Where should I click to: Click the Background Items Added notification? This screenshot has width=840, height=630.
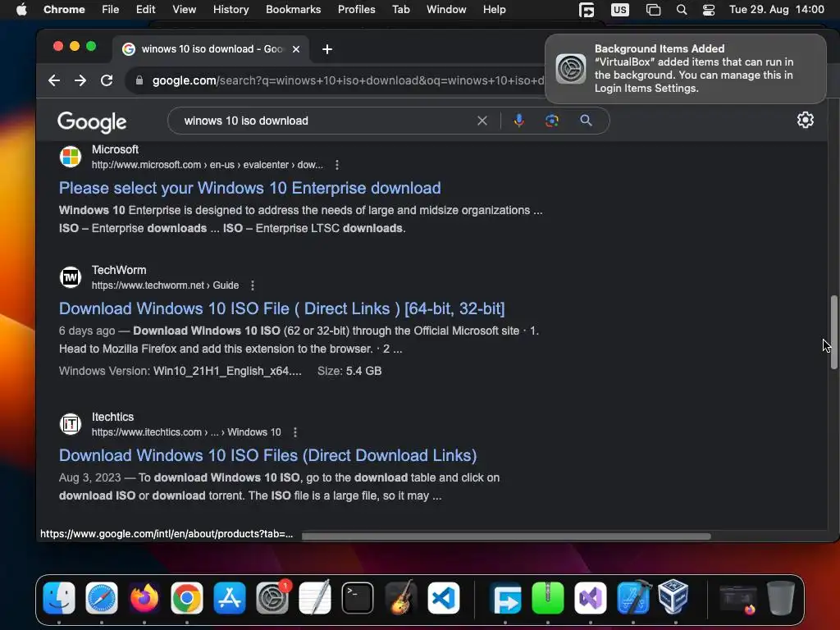point(686,69)
